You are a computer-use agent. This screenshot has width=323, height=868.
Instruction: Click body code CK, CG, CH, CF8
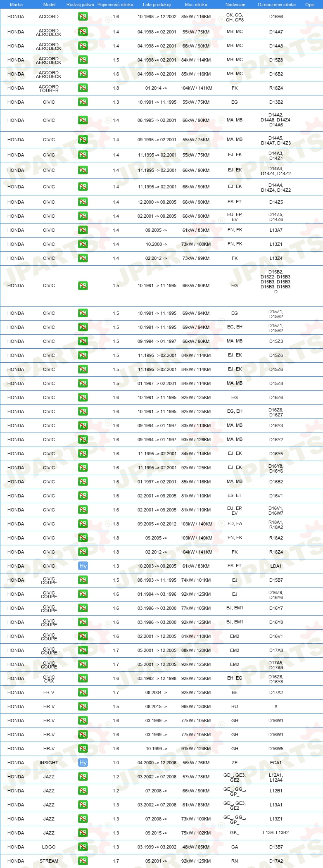[235, 17]
